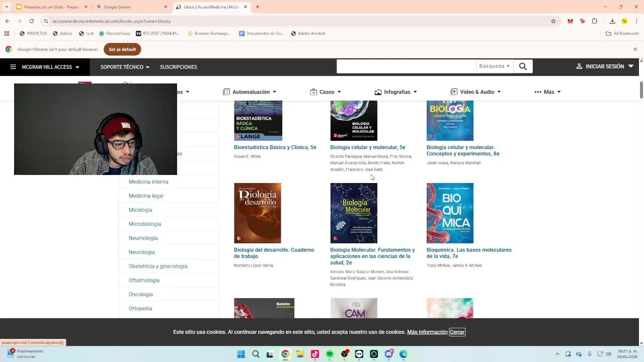This screenshot has height=362, width=644.
Task: Expand the Soporte Técnico dropdown arrow
Action: coord(147,67)
